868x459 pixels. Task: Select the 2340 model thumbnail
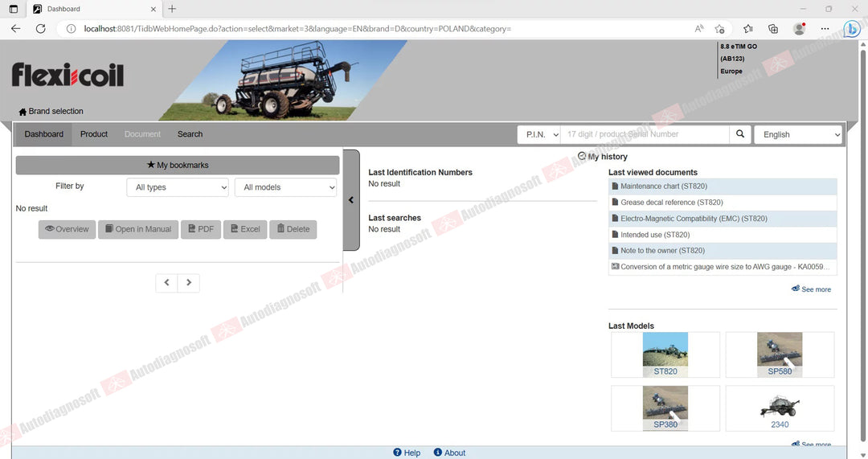780,408
